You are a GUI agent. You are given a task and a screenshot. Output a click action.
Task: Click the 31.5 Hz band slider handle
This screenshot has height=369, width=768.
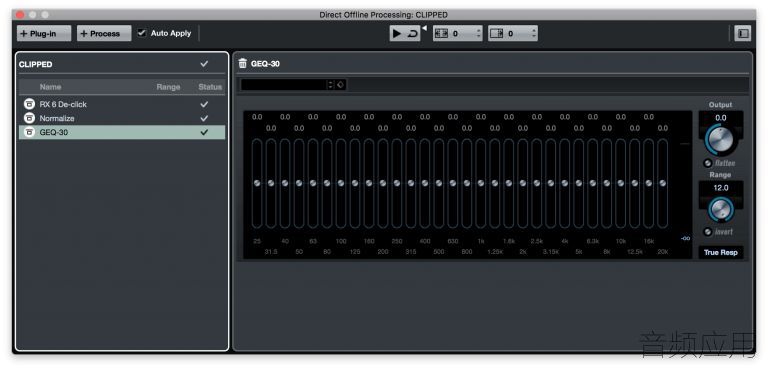[271, 183]
